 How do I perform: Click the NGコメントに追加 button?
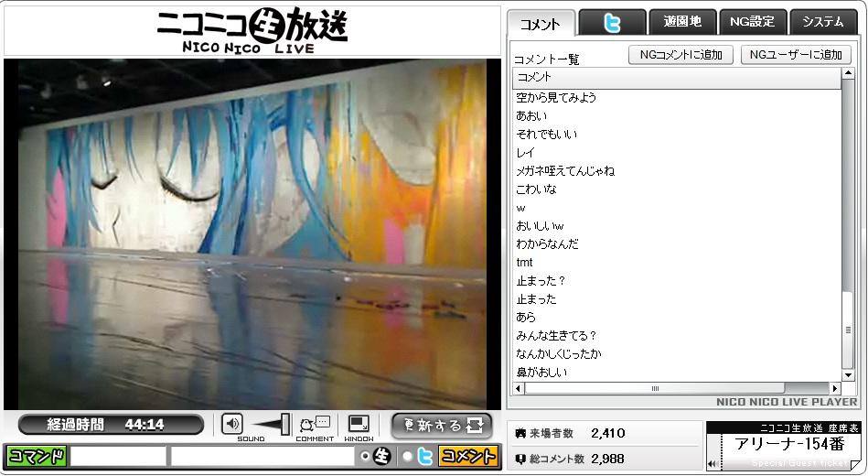[680, 55]
